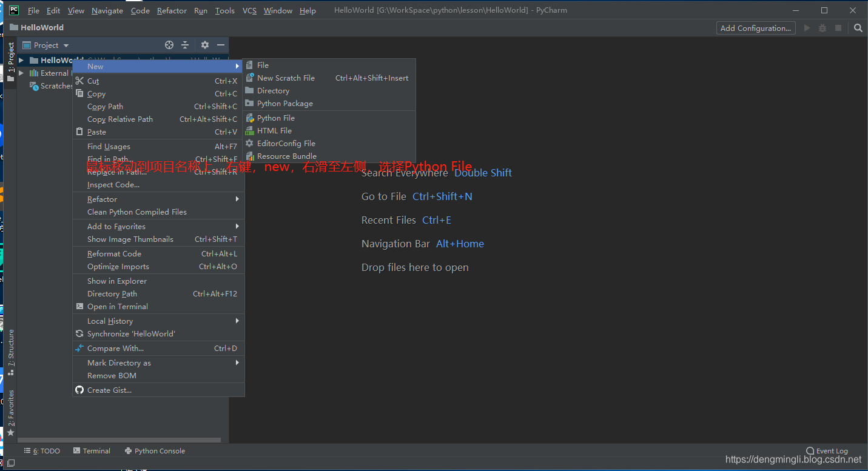Viewport: 868px width, 471px height.
Task: Select Synchronize 'HelloWorld' entry
Action: pos(158,333)
